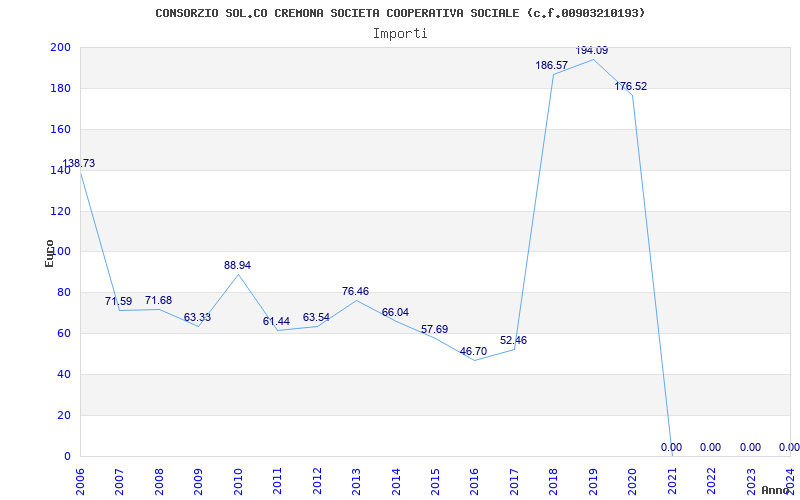Click the 2011 x-axis year label

(x=277, y=481)
